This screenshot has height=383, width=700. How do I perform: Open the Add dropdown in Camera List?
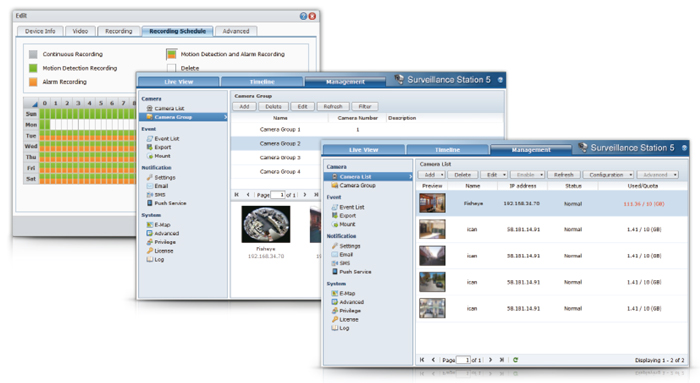(432, 175)
